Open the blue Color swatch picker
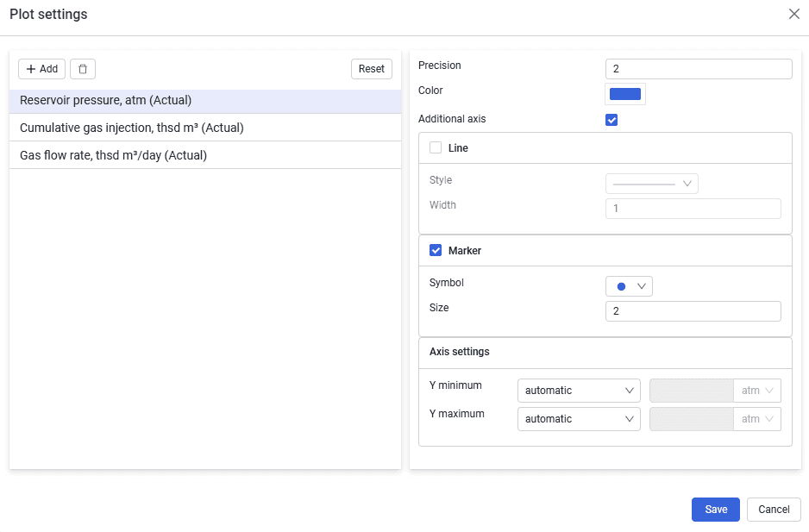The width and height of the screenshot is (809, 532). [x=624, y=94]
